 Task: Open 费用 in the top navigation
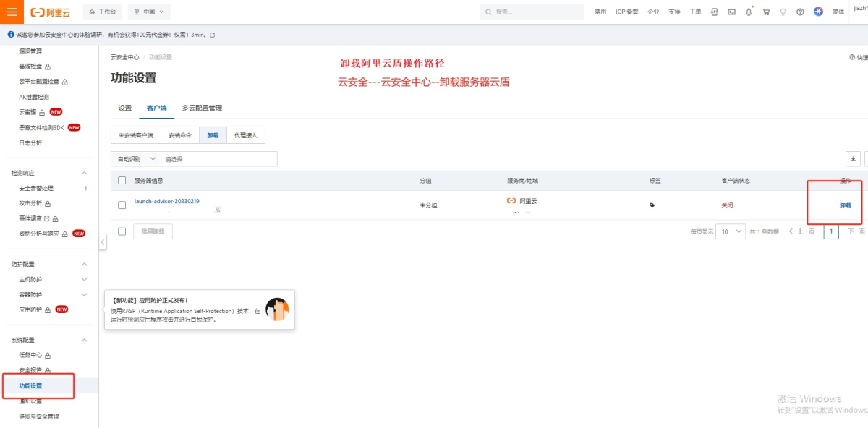[x=600, y=12]
